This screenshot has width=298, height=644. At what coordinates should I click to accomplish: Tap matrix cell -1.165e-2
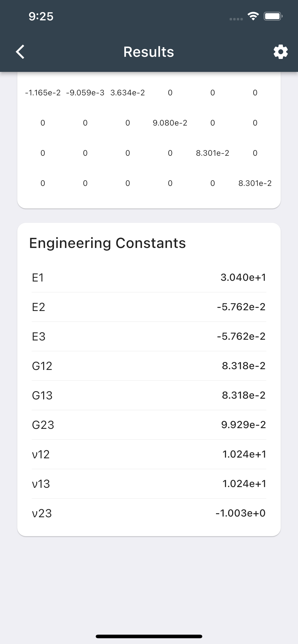[x=43, y=93]
